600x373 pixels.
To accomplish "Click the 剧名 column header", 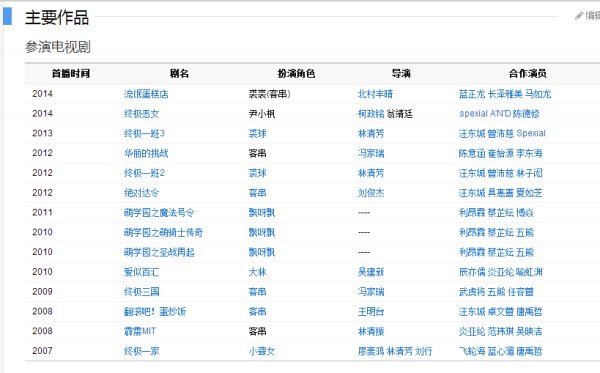I will (179, 73).
